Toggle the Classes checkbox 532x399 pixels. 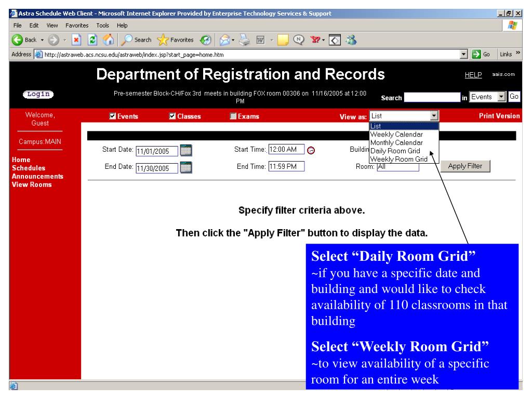(x=172, y=116)
